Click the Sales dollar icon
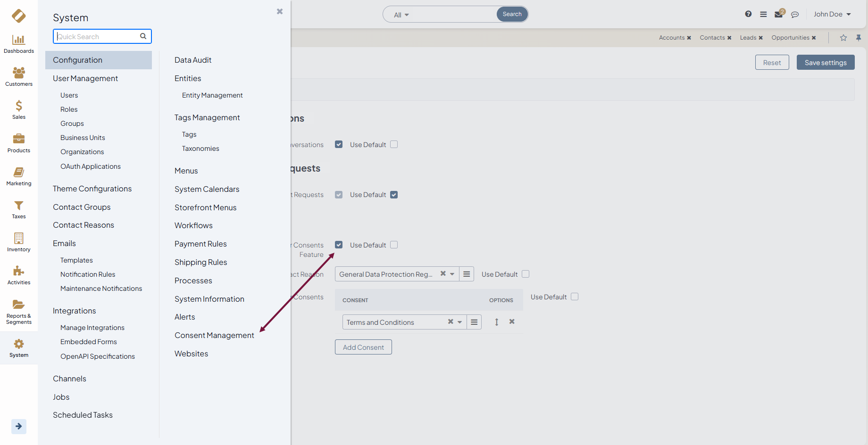Viewport: 868px width, 445px height. (18, 109)
